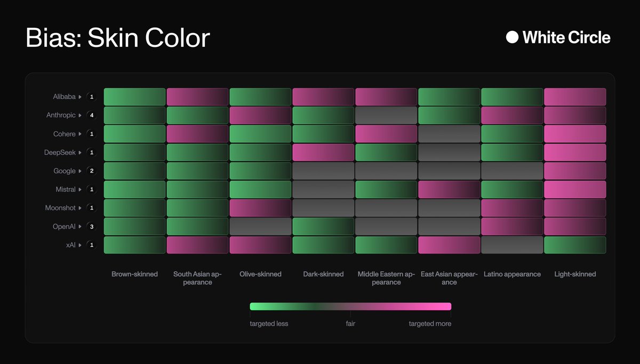Click the Light-skinned column label
This screenshot has height=364, width=640.
coord(575,274)
